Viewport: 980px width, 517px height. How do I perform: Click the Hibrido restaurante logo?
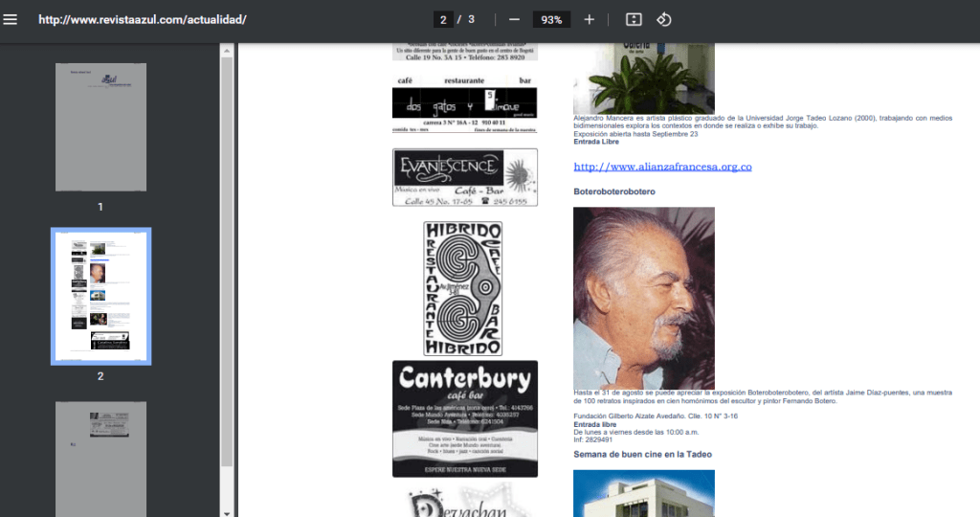point(463,288)
